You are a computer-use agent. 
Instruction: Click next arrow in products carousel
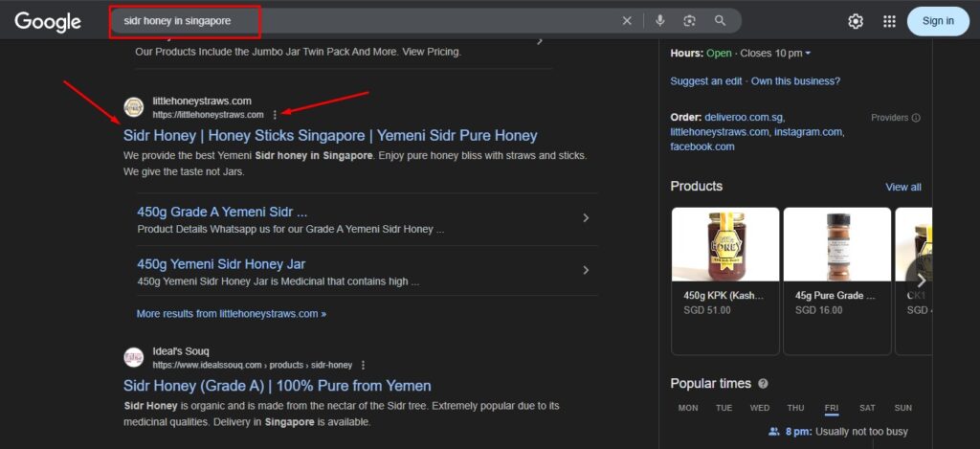pos(921,281)
